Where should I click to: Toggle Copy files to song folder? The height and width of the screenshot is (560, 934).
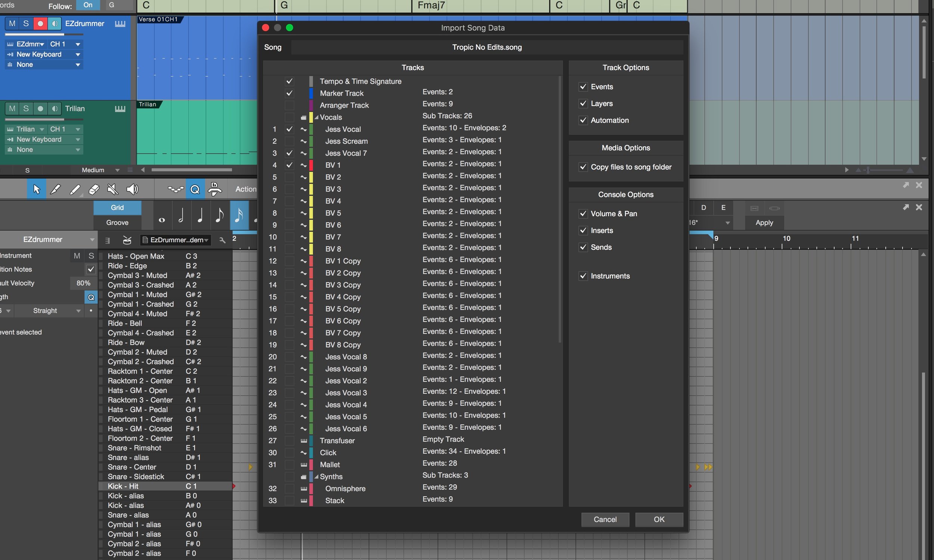click(x=583, y=167)
